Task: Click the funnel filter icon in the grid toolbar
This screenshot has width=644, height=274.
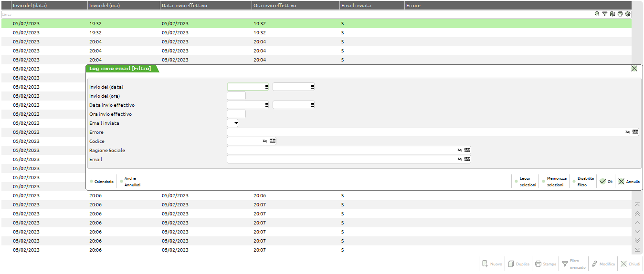Action: pos(604,14)
